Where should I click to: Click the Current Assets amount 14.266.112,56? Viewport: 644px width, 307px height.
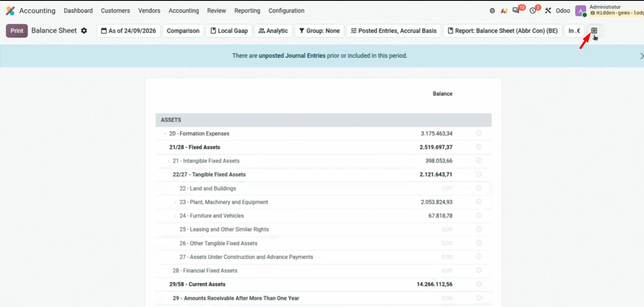434,284
